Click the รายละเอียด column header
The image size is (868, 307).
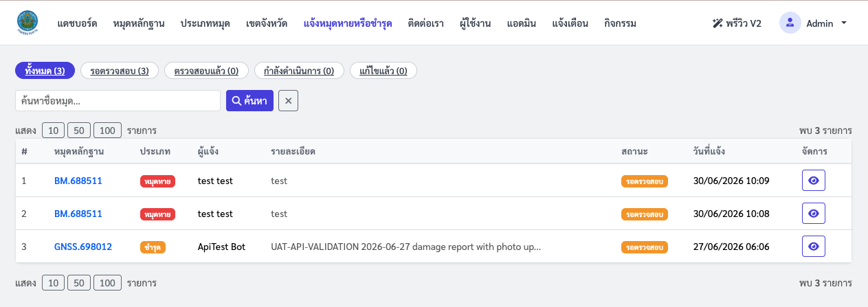(x=293, y=151)
